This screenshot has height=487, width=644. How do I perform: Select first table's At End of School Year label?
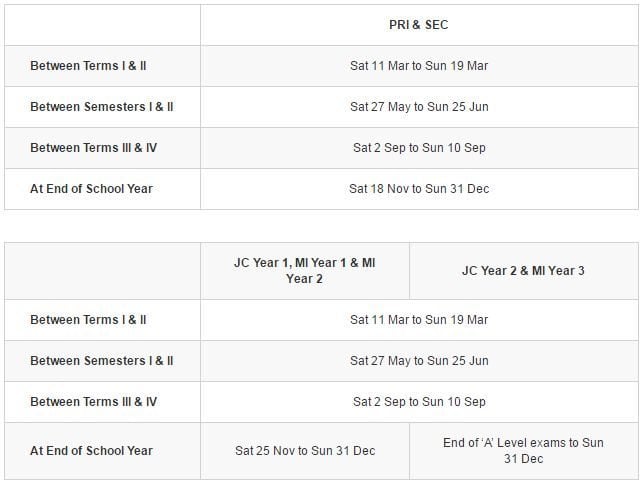[x=91, y=189]
